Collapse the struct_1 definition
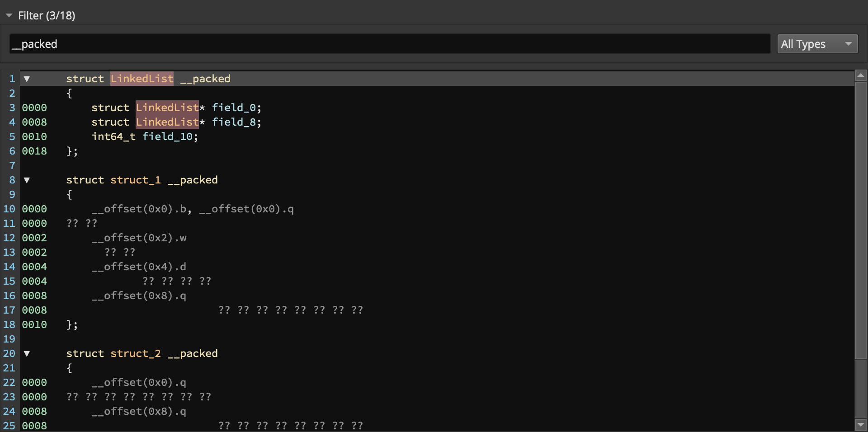The image size is (868, 432). click(x=26, y=180)
